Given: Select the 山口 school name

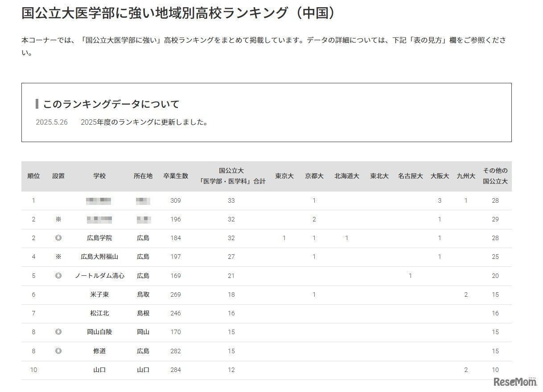Looking at the screenshot, I should click(x=99, y=370).
